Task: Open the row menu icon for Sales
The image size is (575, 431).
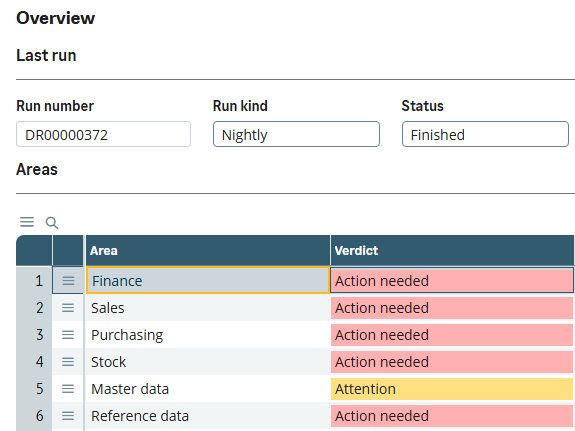Action: (x=68, y=308)
